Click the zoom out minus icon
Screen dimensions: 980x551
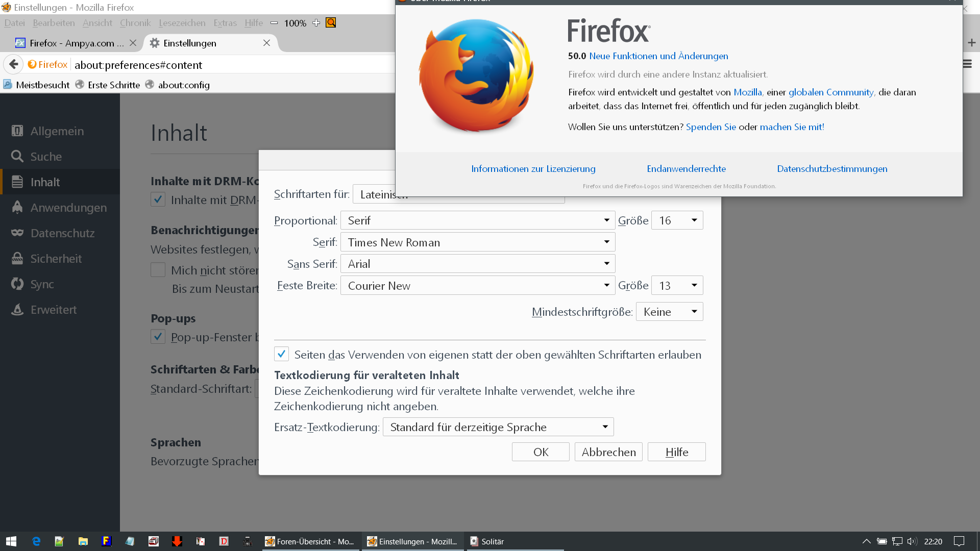274,23
